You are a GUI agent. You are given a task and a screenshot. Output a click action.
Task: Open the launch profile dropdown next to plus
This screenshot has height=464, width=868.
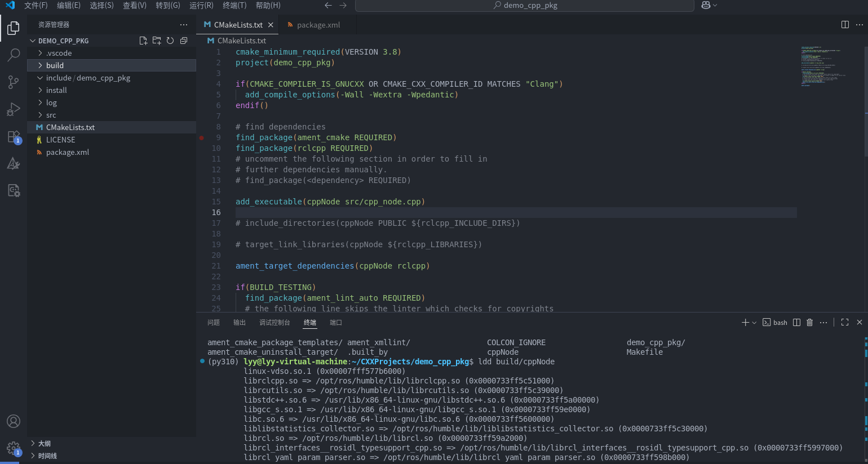click(x=754, y=323)
